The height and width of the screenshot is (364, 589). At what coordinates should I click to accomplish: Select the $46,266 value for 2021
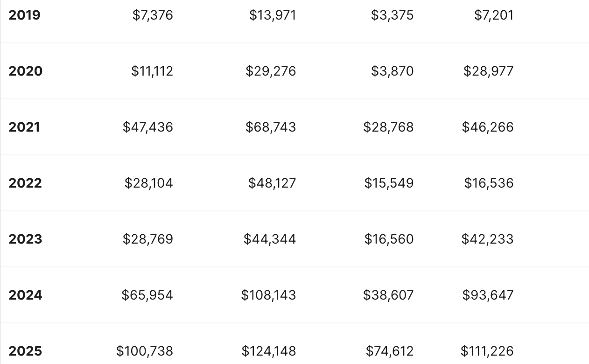point(488,127)
